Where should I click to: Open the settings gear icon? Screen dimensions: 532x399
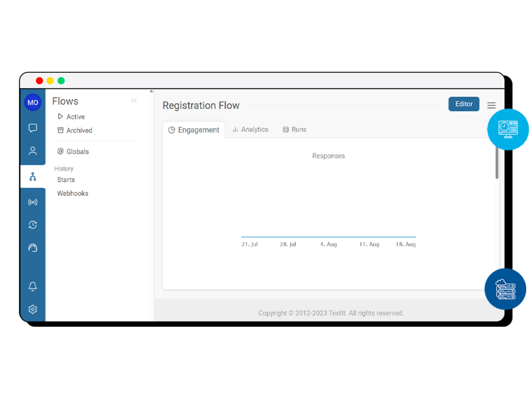tap(33, 309)
